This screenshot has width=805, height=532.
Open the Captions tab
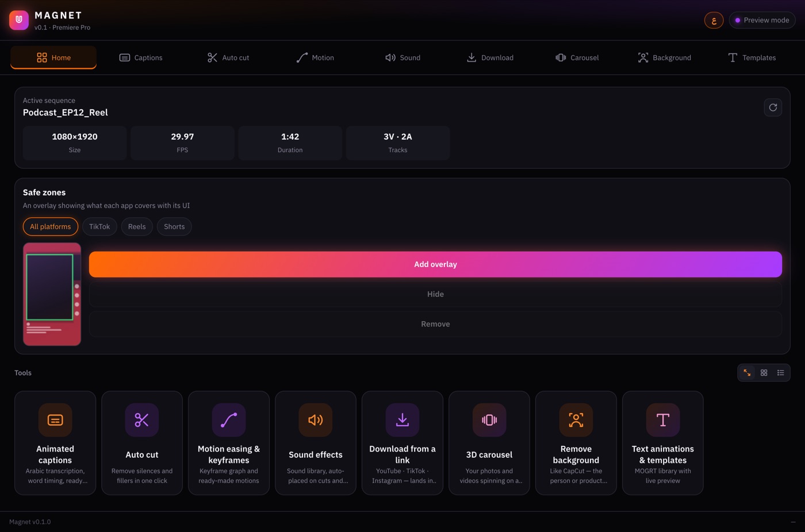pyautogui.click(x=141, y=57)
